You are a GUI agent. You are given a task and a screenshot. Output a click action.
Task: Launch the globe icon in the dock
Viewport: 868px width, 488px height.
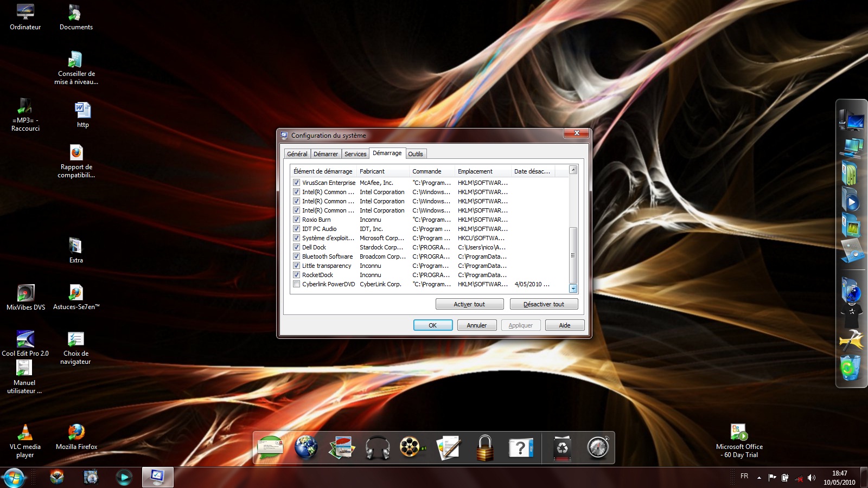[x=306, y=448]
